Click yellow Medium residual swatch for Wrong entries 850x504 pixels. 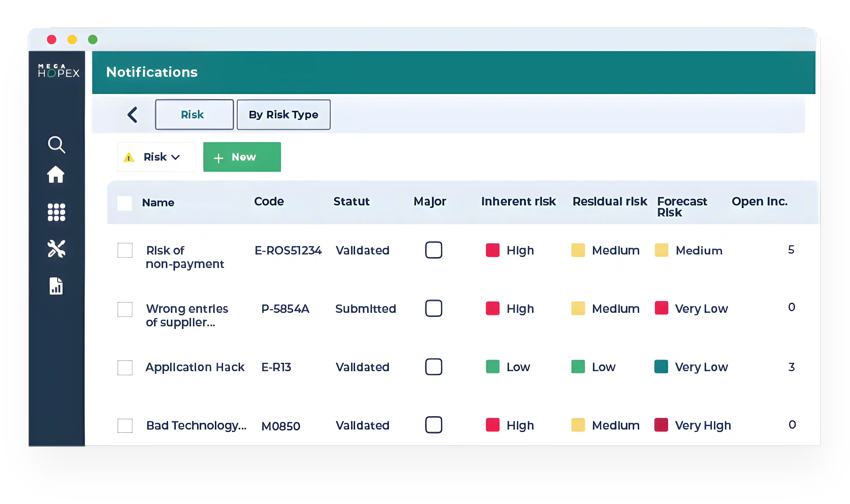click(x=578, y=308)
